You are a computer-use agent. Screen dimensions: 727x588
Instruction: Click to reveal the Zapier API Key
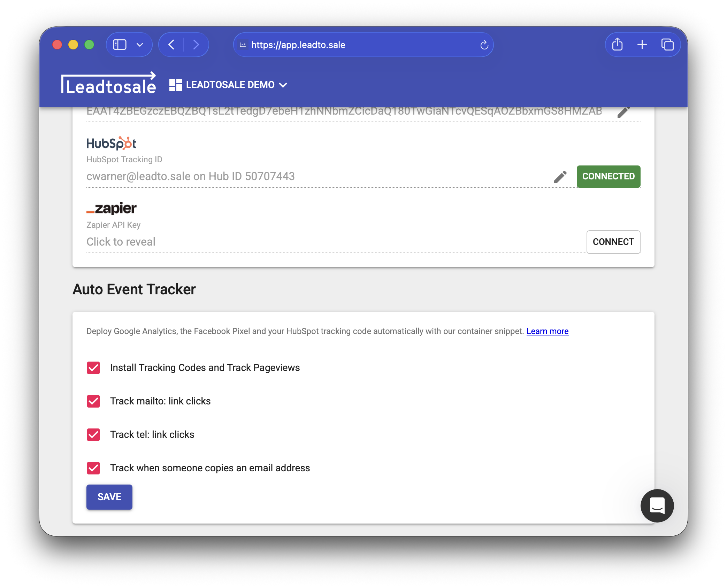(x=121, y=242)
